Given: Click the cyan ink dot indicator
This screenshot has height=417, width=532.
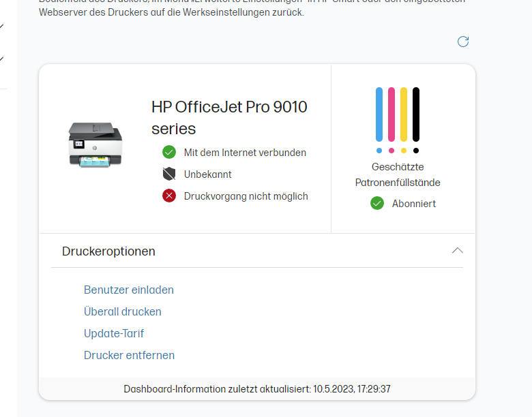Looking at the screenshot, I should pos(379,151).
